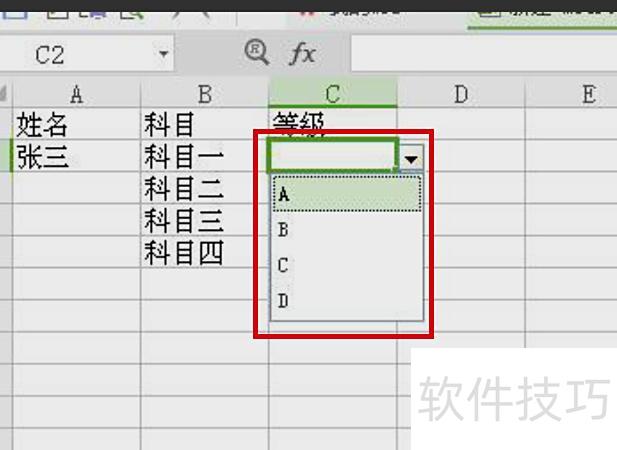Click the Name Box showing C2
This screenshot has width=617, height=450.
coord(85,54)
